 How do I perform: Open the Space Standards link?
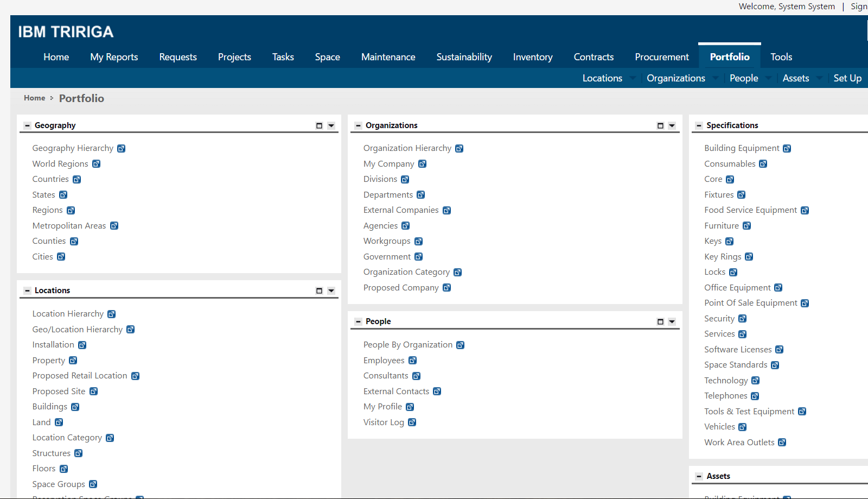pos(736,365)
